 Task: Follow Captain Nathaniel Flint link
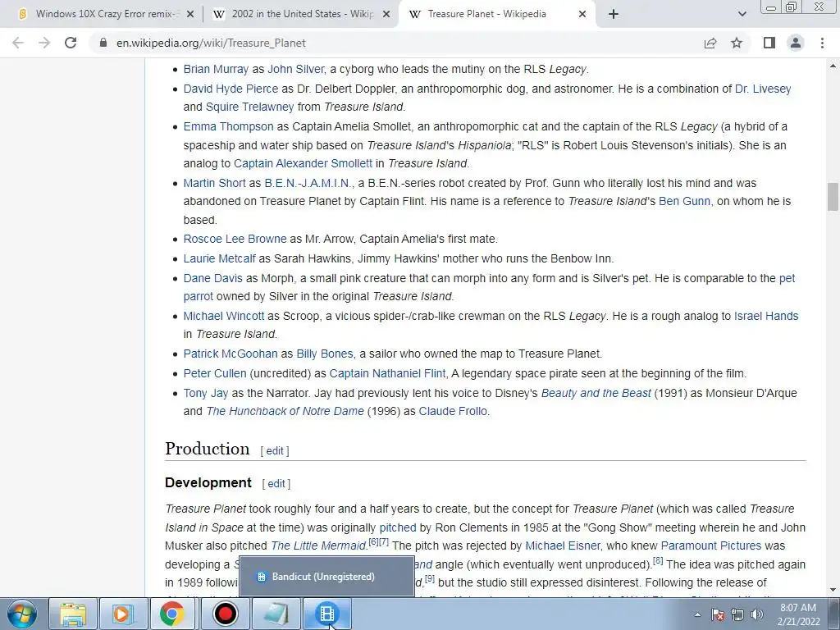tap(387, 373)
